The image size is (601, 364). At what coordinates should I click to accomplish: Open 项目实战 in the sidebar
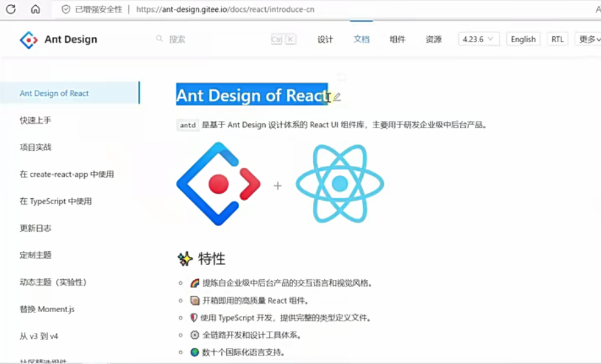tap(35, 147)
